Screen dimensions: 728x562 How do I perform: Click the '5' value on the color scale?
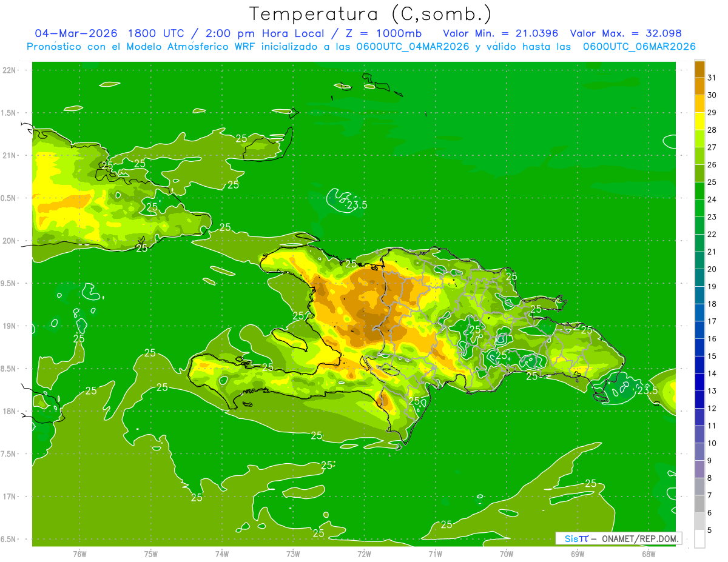pyautogui.click(x=710, y=530)
